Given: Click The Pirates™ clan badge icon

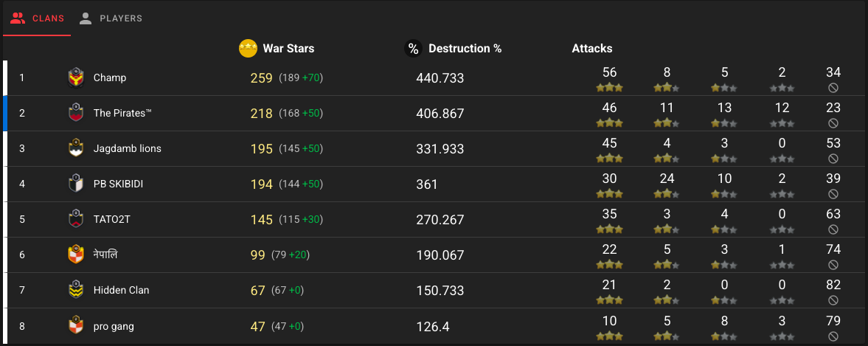Looking at the screenshot, I should pyautogui.click(x=75, y=113).
